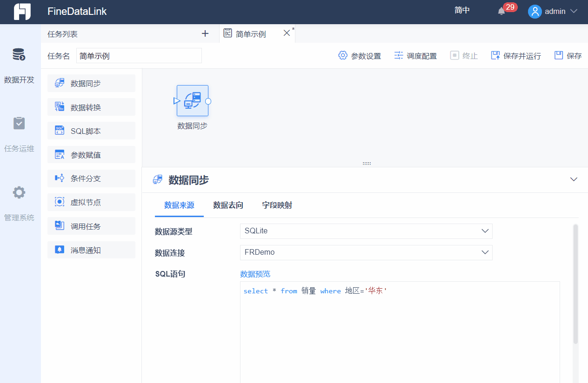
Task: Click the 数据同步 node palette item
Action: point(91,83)
